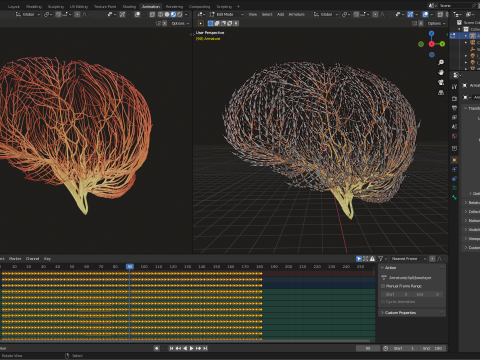Click the pan hand gizmo in the viewport
The width and height of the screenshot is (480, 360).
(441, 72)
